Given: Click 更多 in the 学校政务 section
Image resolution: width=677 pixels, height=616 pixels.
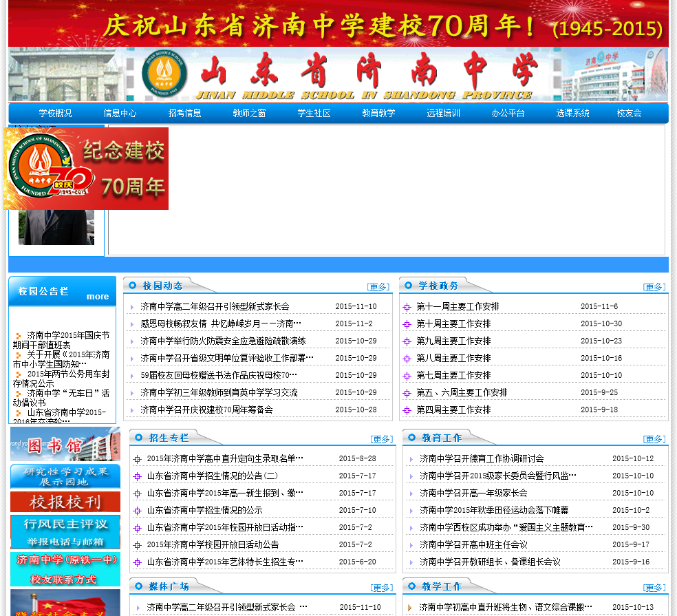Looking at the screenshot, I should (x=654, y=287).
